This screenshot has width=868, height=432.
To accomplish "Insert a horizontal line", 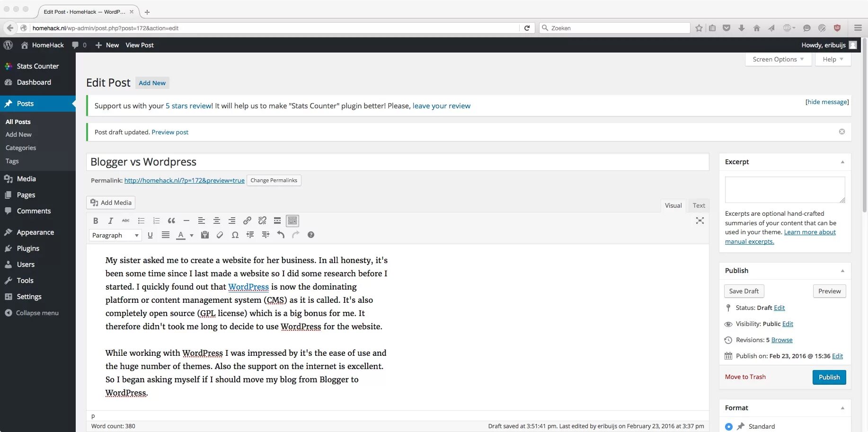I will click(186, 220).
